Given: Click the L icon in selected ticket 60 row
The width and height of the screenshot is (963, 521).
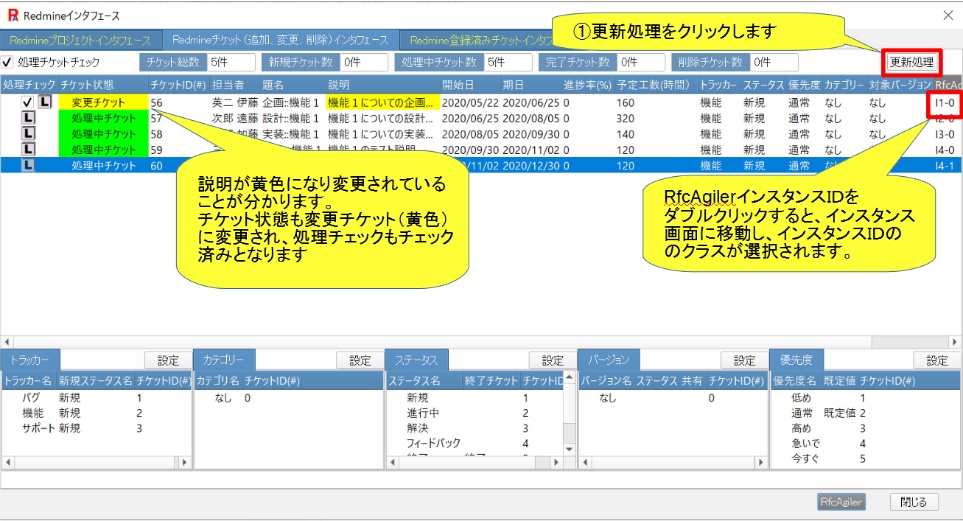Looking at the screenshot, I should (x=28, y=165).
